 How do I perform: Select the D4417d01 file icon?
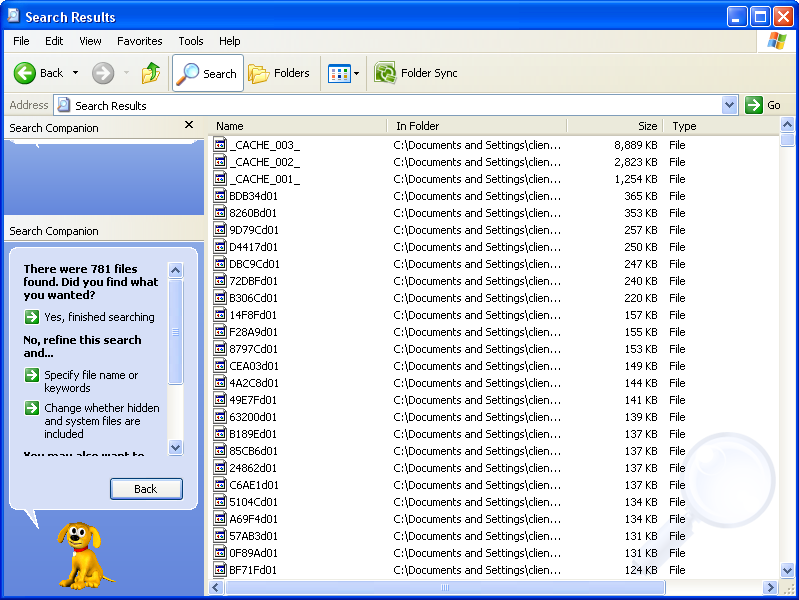click(220, 247)
